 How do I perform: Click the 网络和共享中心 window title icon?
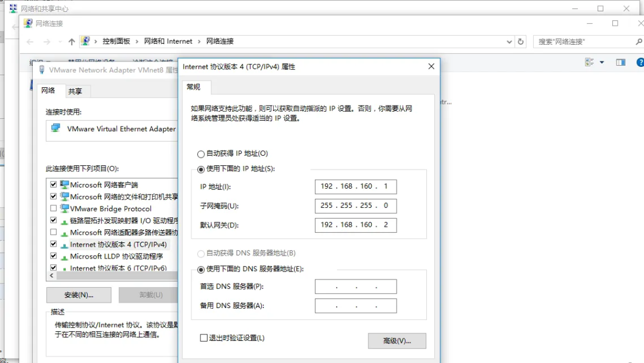13,8
